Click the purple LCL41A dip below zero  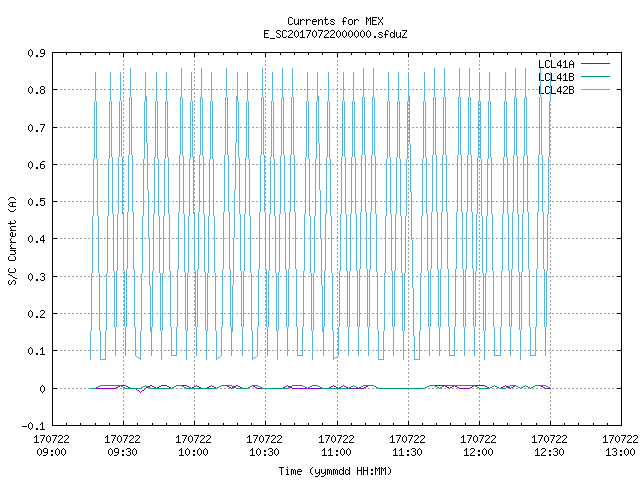click(140, 391)
